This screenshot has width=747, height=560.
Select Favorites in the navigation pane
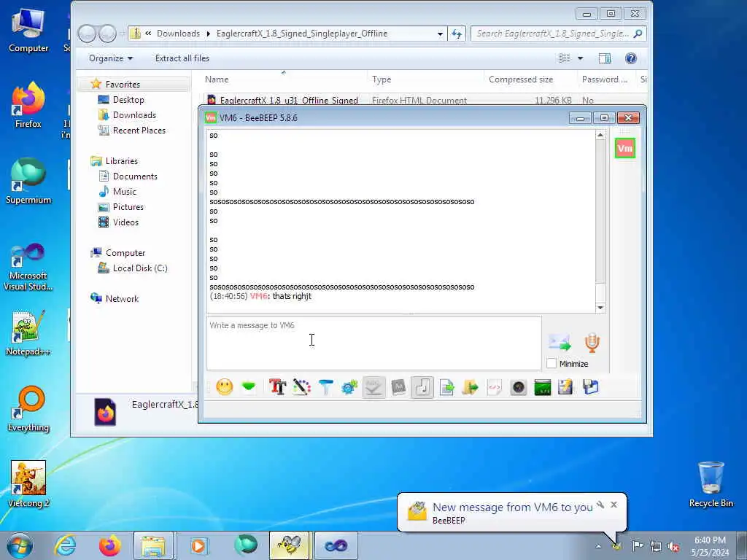(x=123, y=85)
